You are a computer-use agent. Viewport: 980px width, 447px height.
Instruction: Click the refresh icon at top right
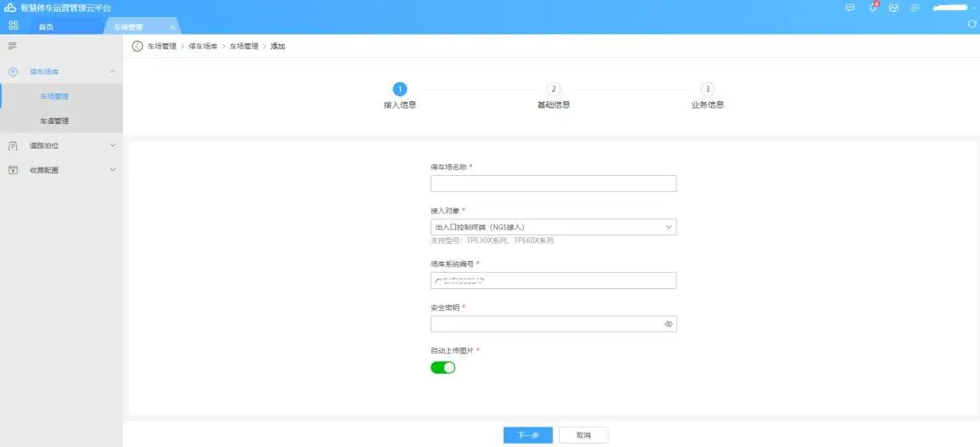[x=972, y=25]
